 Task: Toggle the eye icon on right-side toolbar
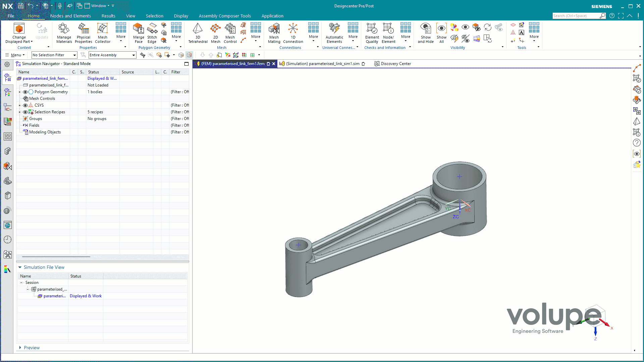[x=637, y=154]
